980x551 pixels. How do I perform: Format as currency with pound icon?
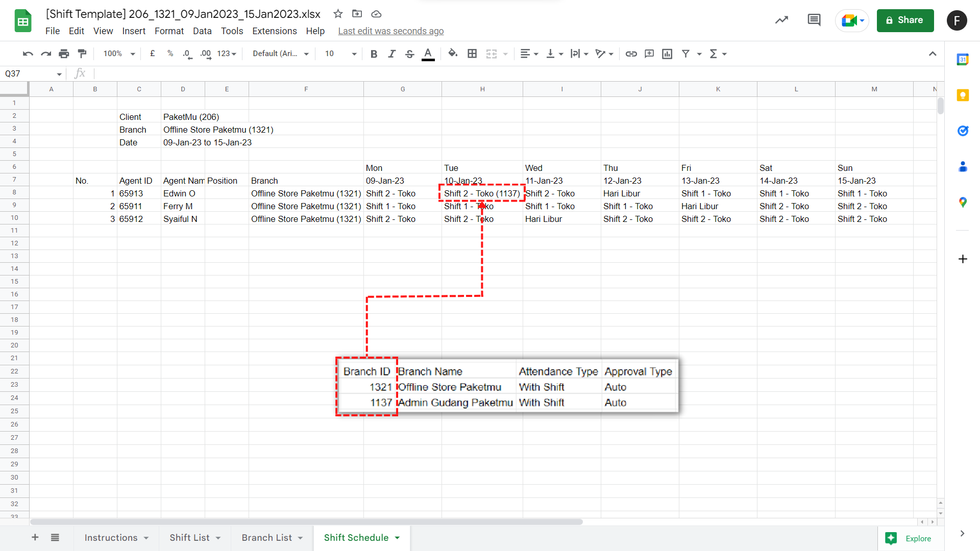(152, 54)
